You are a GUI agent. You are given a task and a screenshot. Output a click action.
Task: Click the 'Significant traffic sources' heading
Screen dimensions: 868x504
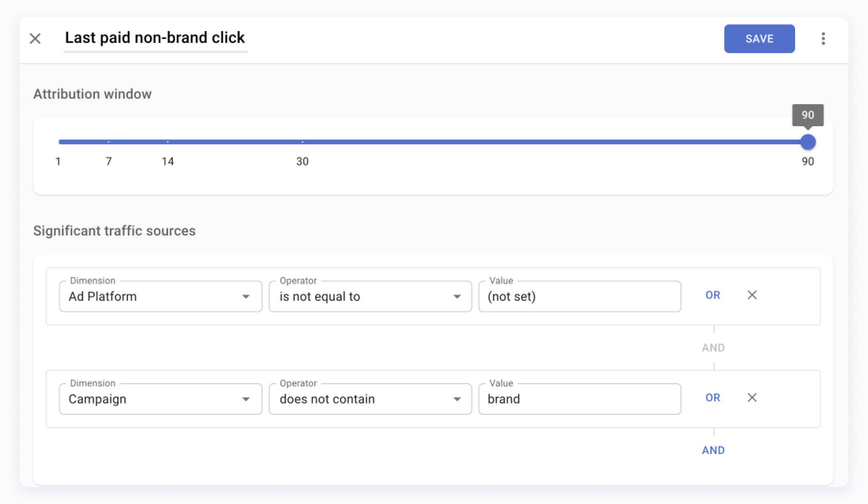point(114,231)
